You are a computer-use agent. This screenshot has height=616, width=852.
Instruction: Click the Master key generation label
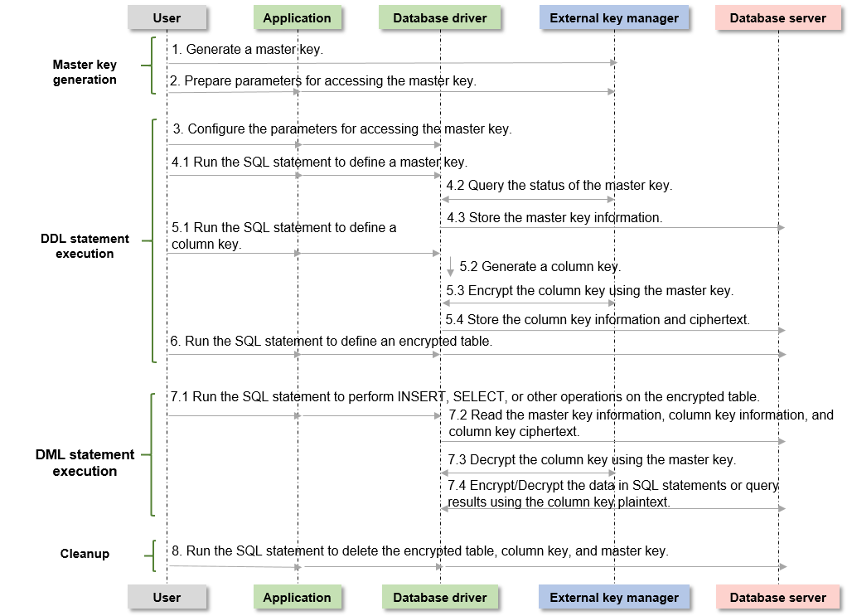tap(85, 72)
